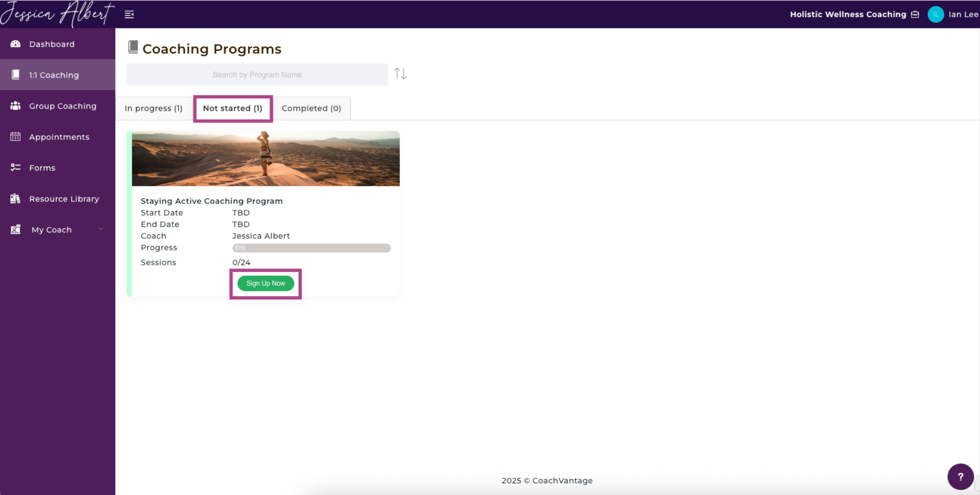The image size is (980, 495).
Task: Toggle program sort order arrows
Action: (400, 74)
